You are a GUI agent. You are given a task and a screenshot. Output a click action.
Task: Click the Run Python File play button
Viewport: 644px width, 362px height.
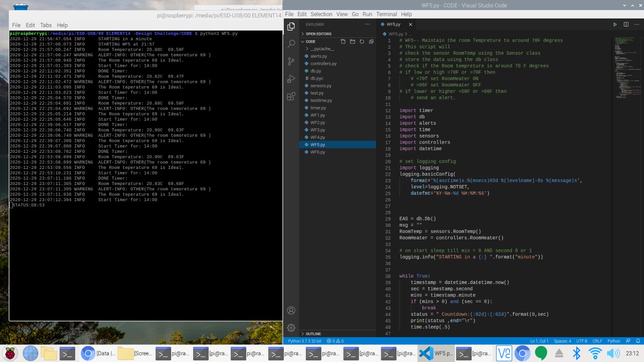615,25
